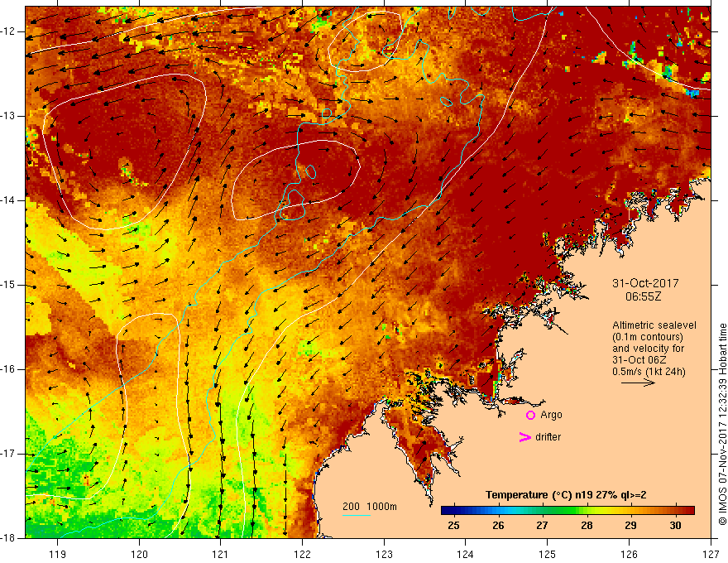Click the 29 value on temperature scale
Image resolution: width=728 pixels, height=563 pixels.
[x=630, y=526]
